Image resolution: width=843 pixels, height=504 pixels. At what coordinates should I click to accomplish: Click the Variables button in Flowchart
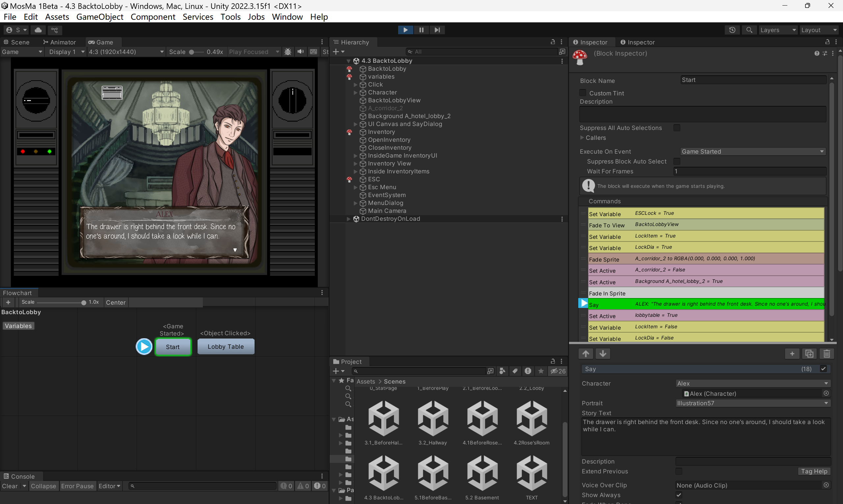point(18,326)
